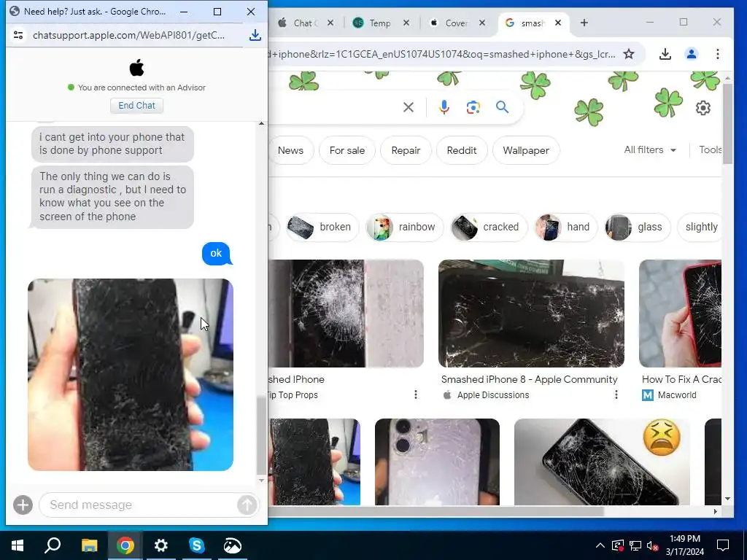Open a new Chrome tab

tap(584, 23)
